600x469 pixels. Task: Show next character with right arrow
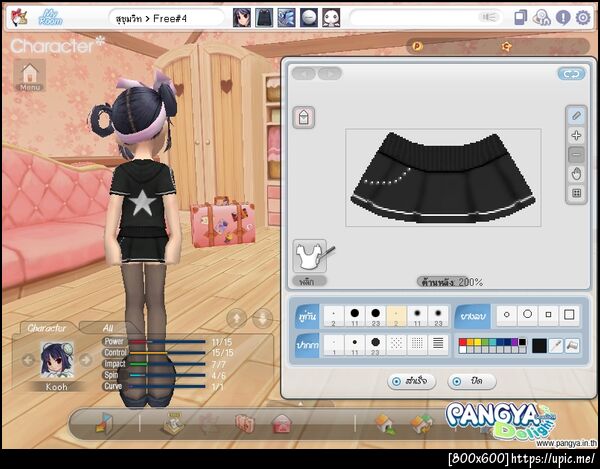pyautogui.click(x=86, y=360)
